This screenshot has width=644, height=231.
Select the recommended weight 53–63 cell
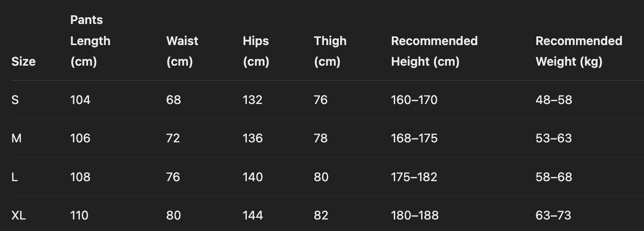[x=554, y=139]
